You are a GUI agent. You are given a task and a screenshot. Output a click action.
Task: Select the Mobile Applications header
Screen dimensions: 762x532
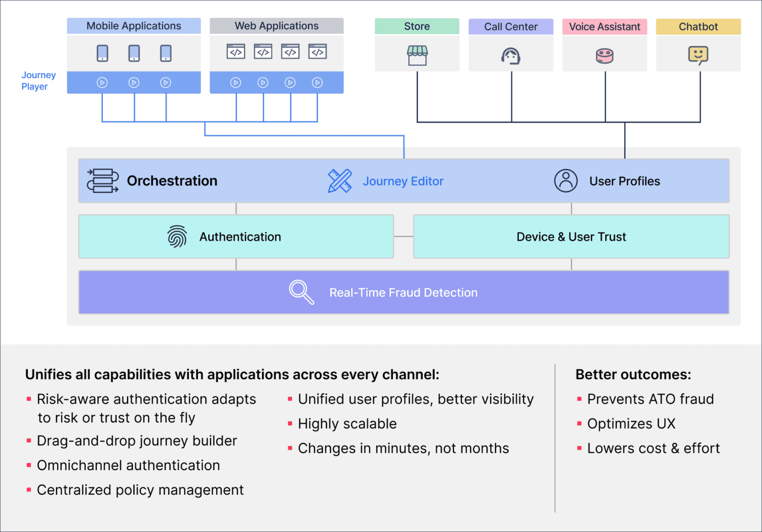pos(133,26)
